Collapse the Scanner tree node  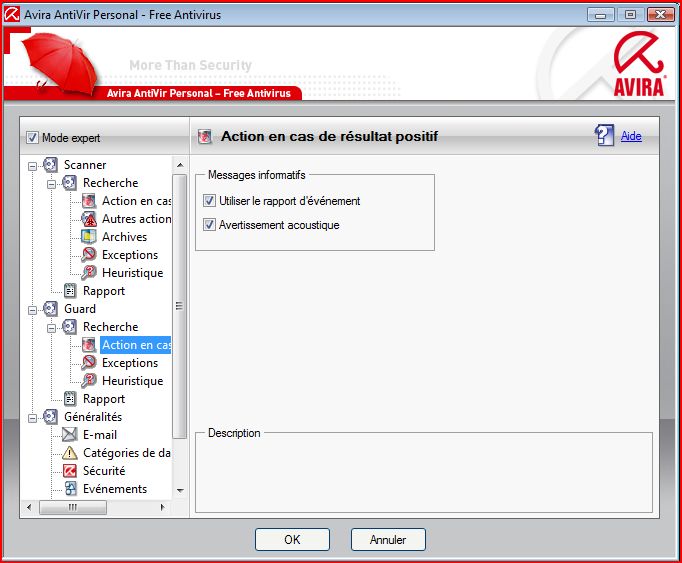pyautogui.click(x=32, y=166)
